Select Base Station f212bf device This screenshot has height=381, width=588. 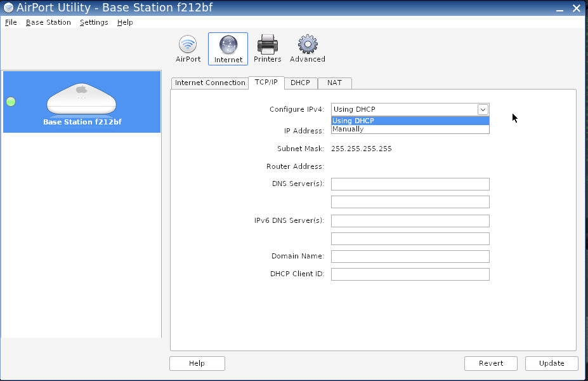[82, 102]
